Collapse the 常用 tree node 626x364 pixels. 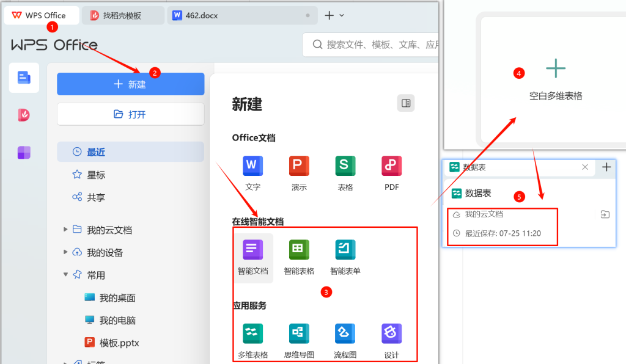tap(65, 274)
